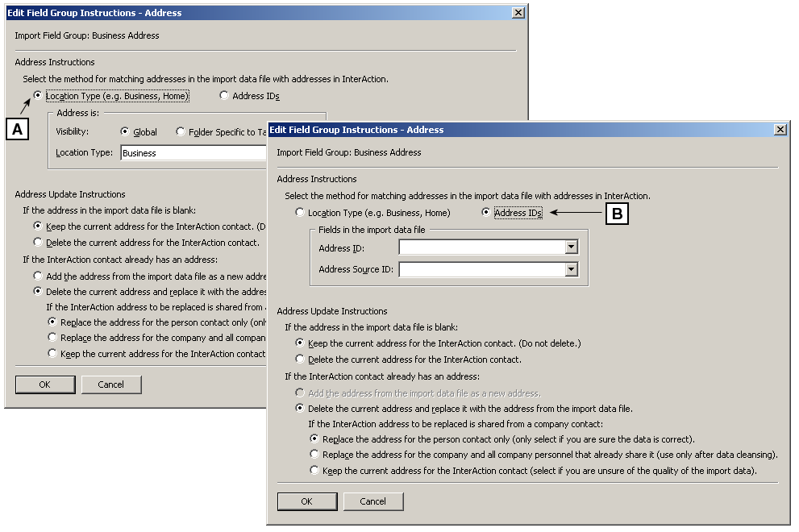The height and width of the screenshot is (532, 799).
Task: Select Delete and replace from import file, front
Action: point(300,408)
